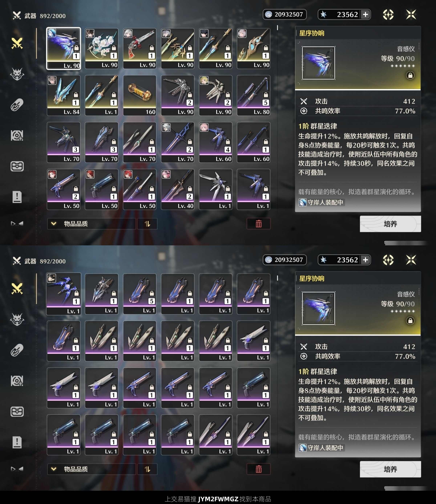
Task: Click the chevron arrow beside the lower 物品品质
Action: 54,469
